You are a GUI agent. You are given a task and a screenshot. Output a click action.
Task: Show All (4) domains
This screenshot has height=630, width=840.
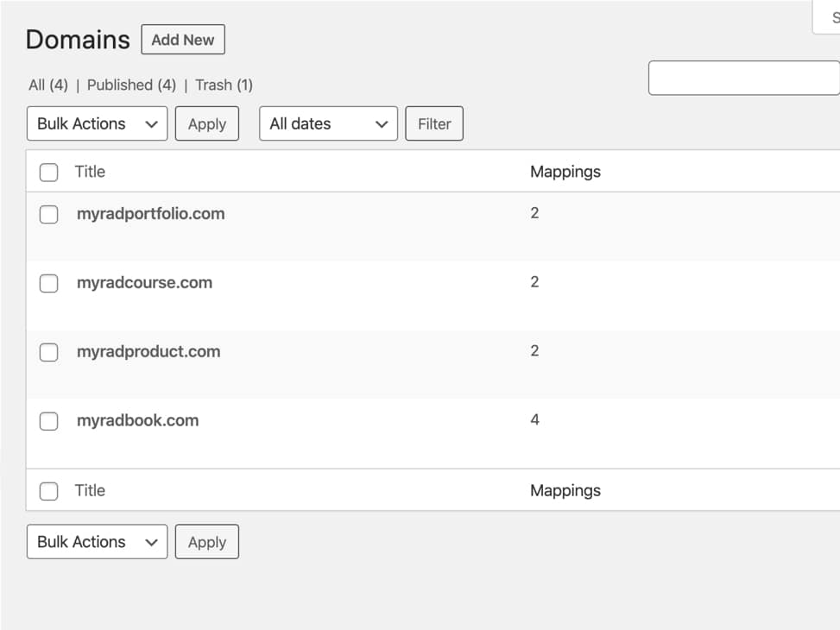tap(47, 85)
